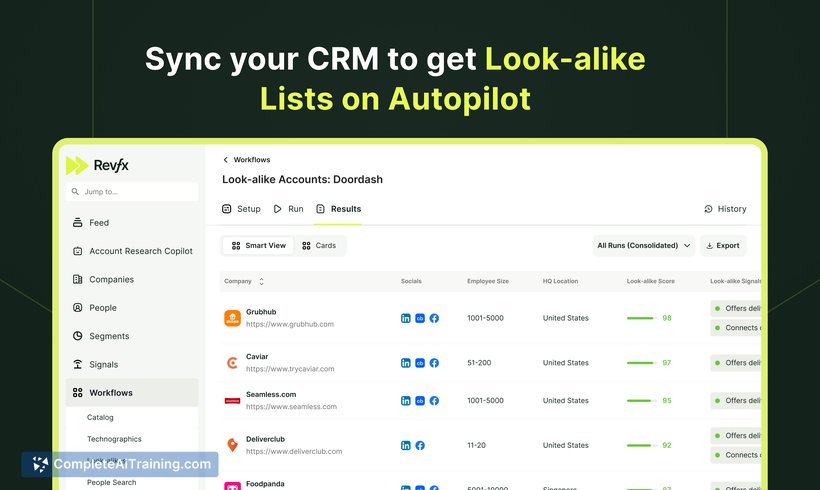The height and width of the screenshot is (490, 820).
Task: Click the Revfx logo
Action: pyautogui.click(x=97, y=165)
